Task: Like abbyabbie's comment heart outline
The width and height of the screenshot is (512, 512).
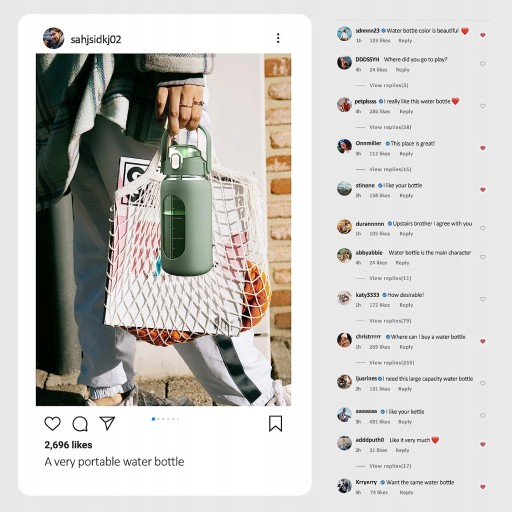Action: tap(482, 257)
